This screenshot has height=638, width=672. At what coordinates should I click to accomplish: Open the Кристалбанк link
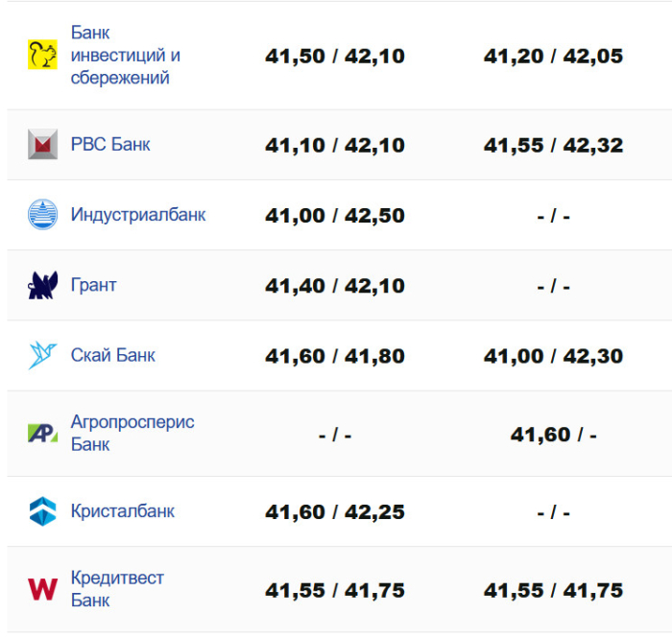click(x=123, y=511)
